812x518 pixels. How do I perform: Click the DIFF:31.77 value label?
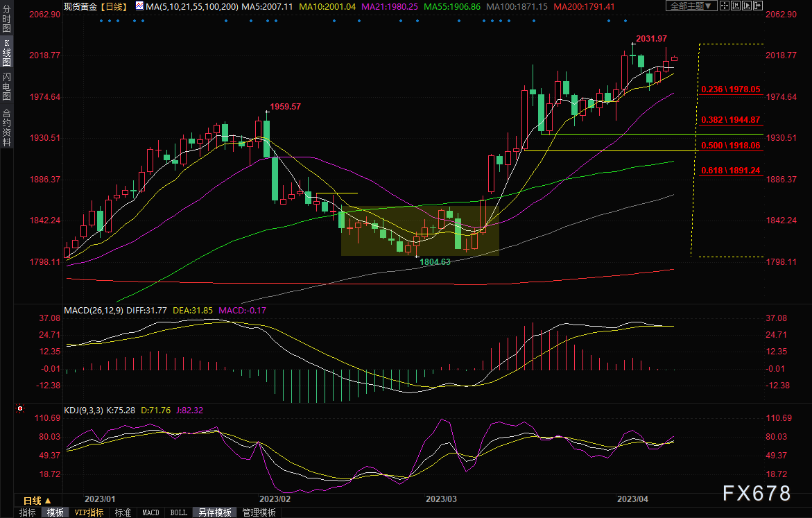pos(146,310)
